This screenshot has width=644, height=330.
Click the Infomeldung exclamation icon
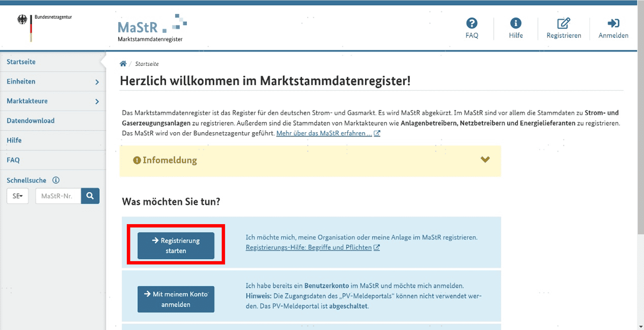click(137, 160)
